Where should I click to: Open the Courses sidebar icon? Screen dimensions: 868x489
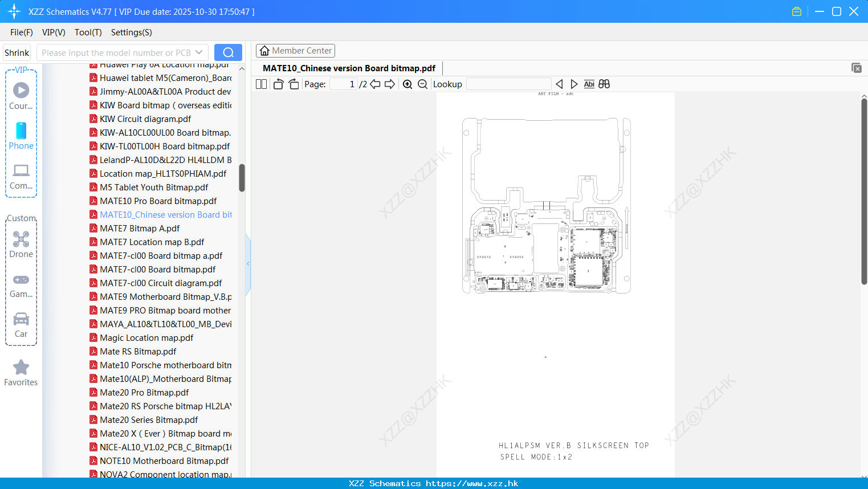pyautogui.click(x=21, y=96)
